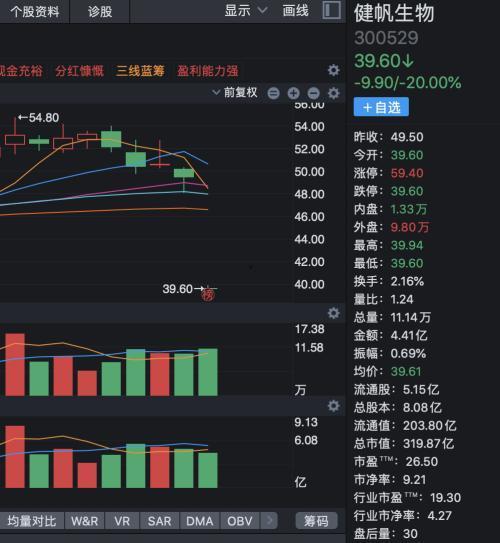Select the SAR indicator tab
The height and width of the screenshot is (543, 500).
(x=159, y=520)
